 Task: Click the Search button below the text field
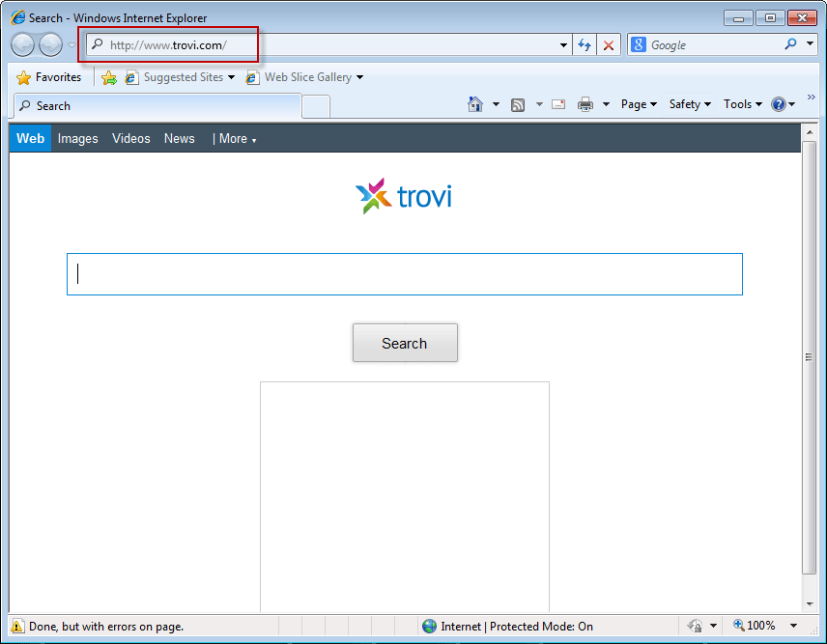coord(405,343)
